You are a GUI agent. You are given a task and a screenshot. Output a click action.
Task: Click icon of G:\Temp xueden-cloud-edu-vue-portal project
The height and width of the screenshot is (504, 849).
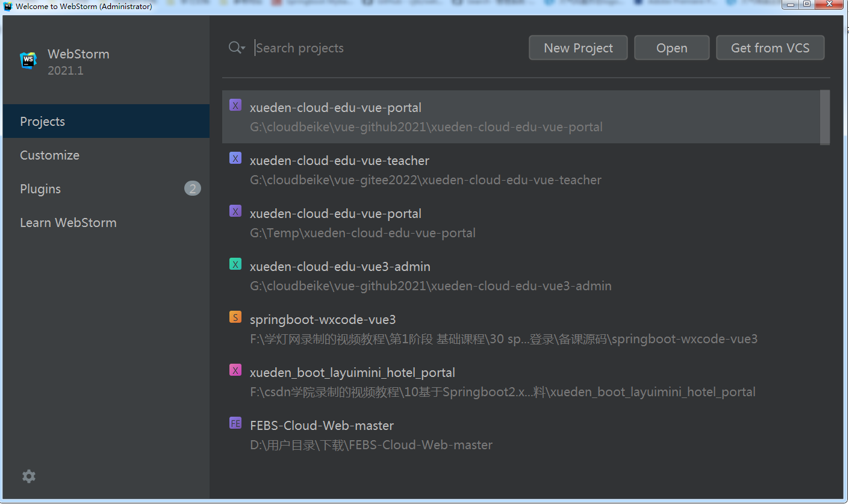pos(235,211)
